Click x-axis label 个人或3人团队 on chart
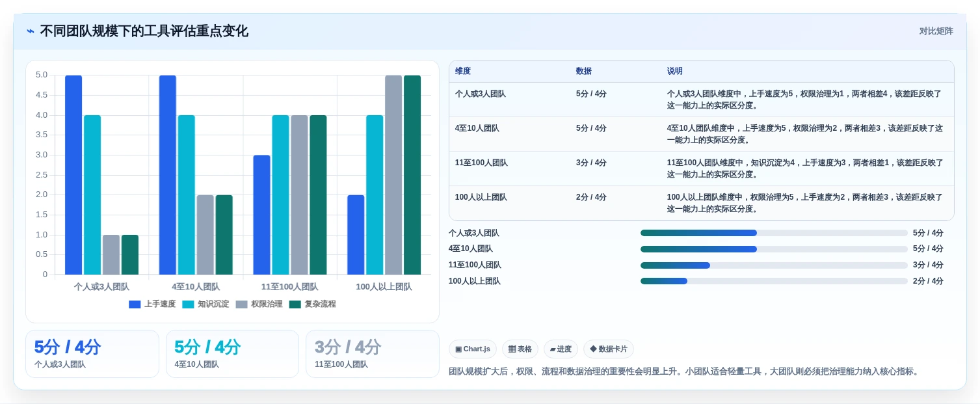 pos(101,287)
